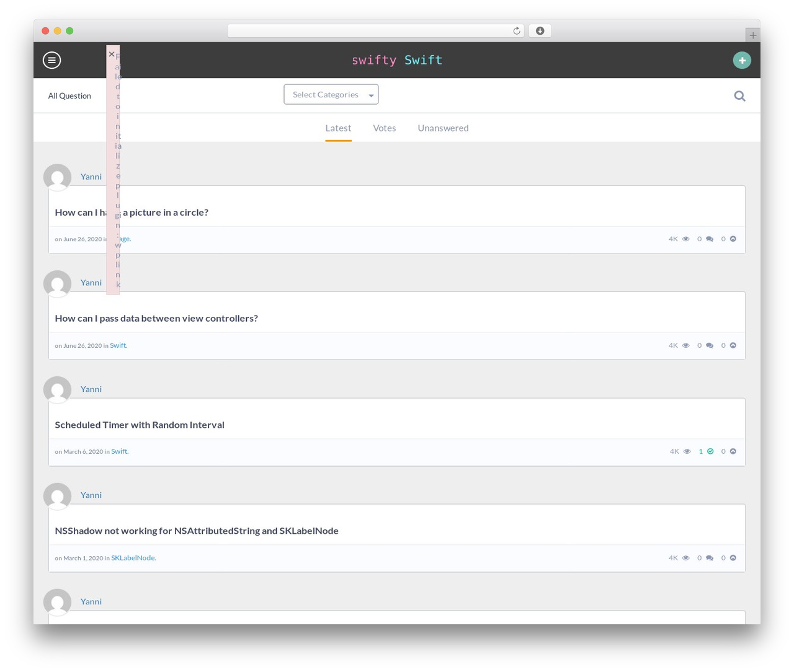Open Yanni's profile link above Scheduled Timer question
The image size is (794, 672).
pyautogui.click(x=91, y=389)
